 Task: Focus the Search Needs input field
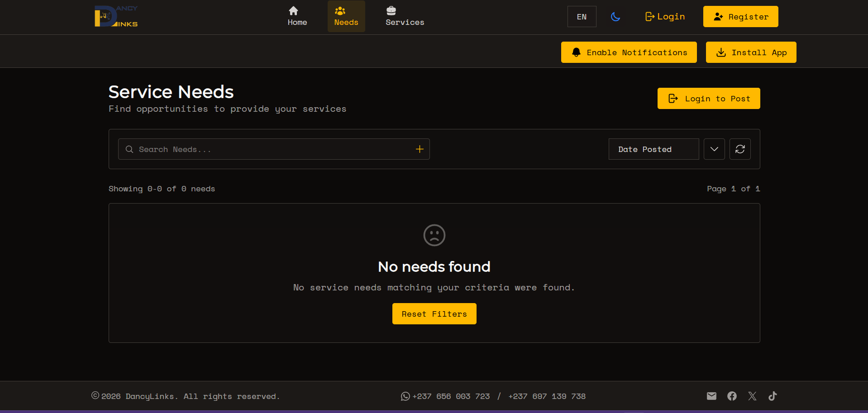[x=274, y=149]
